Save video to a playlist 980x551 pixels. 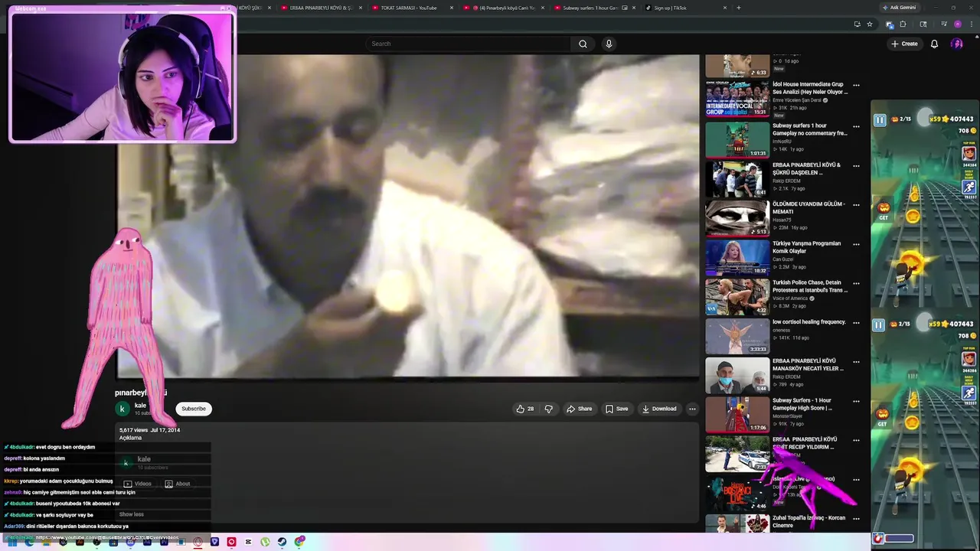point(616,409)
